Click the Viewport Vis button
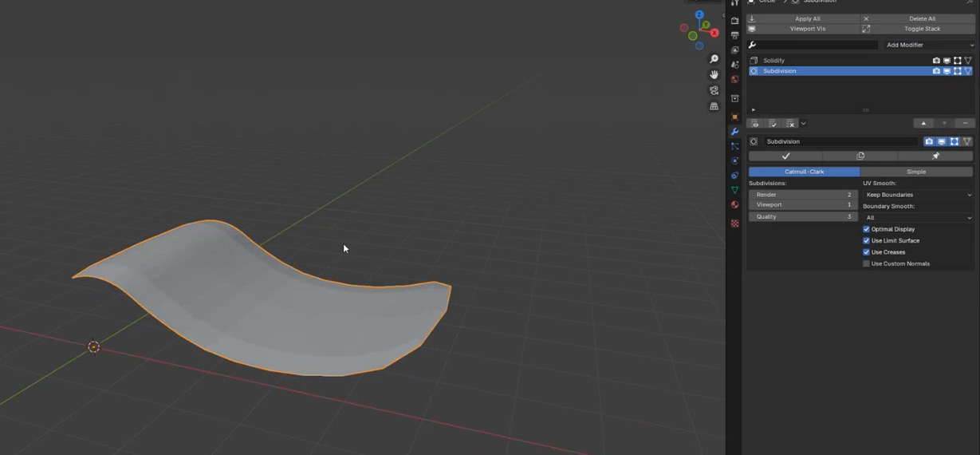The width and height of the screenshot is (980, 455). coord(803,29)
